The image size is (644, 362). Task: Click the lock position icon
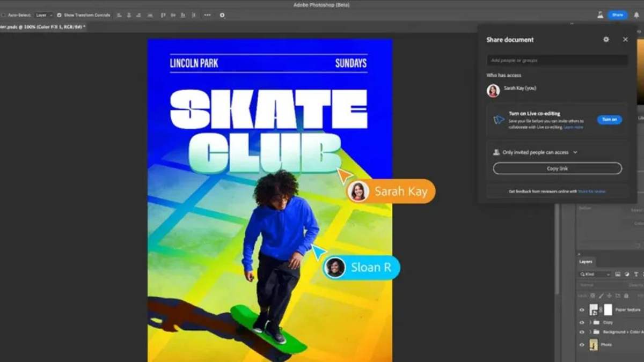tap(609, 296)
